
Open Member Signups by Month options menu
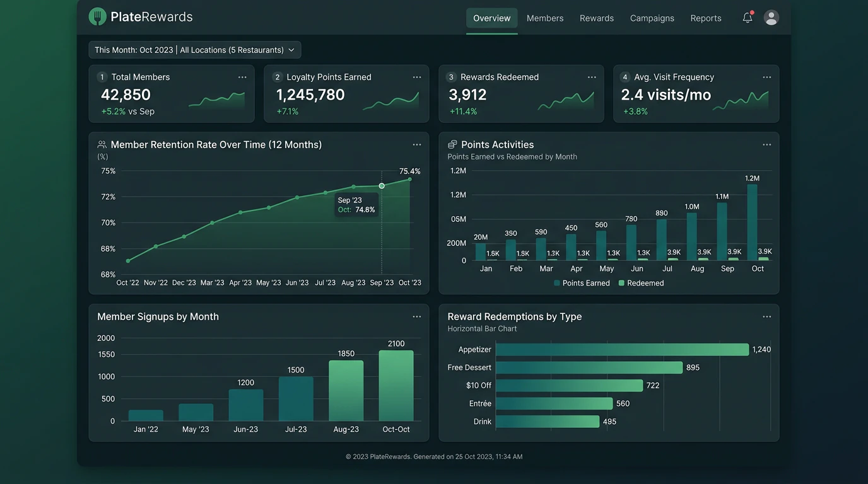coord(417,316)
